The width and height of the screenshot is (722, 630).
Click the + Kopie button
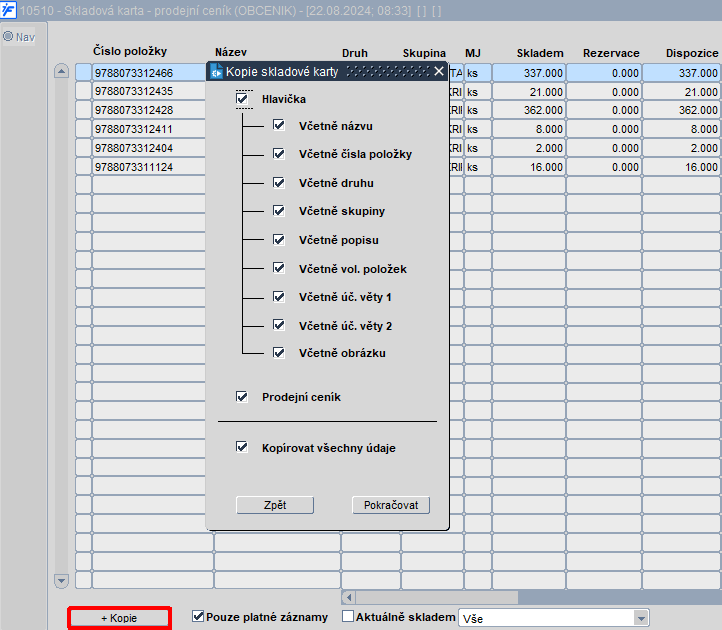point(119,618)
